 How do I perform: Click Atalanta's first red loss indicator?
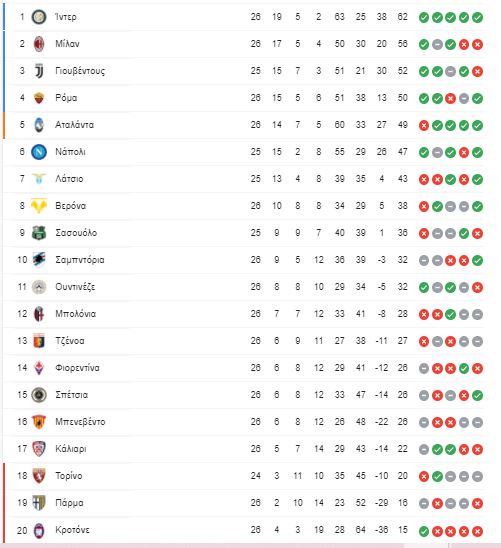click(424, 125)
